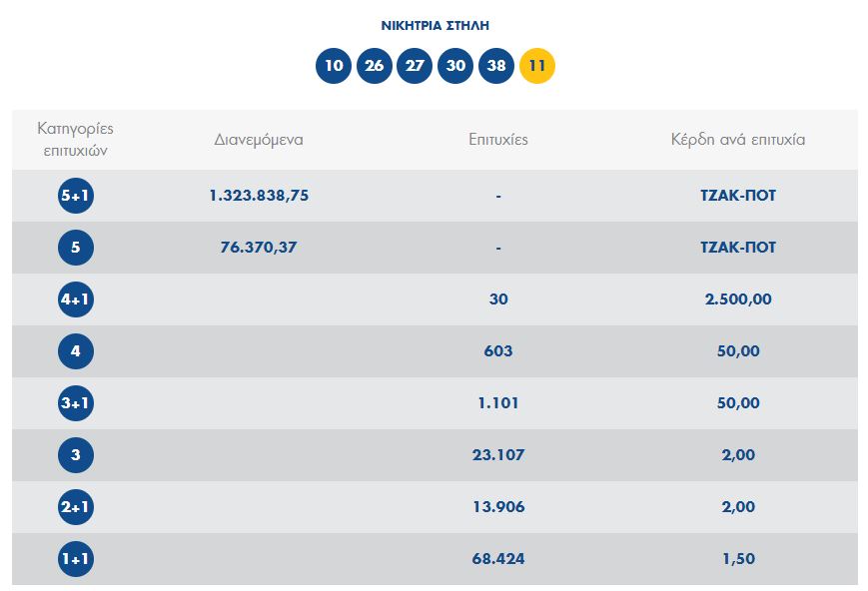Click the winning number 26 ball

pyautogui.click(x=375, y=67)
